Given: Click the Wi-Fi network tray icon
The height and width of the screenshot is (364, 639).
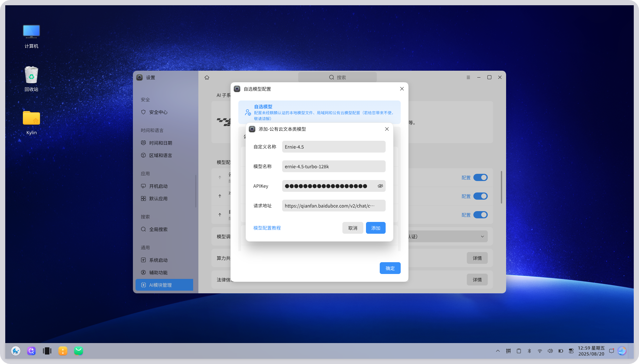Looking at the screenshot, I should click(540, 351).
